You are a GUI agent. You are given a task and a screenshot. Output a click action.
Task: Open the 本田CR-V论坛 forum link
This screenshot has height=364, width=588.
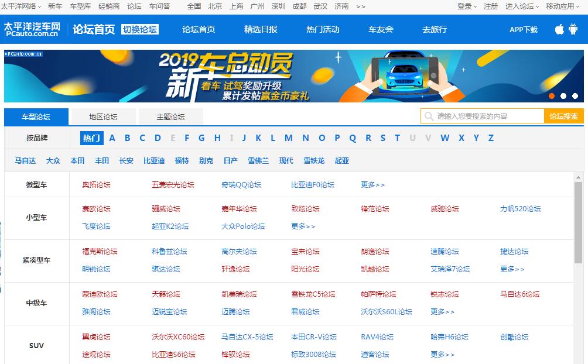(314, 337)
